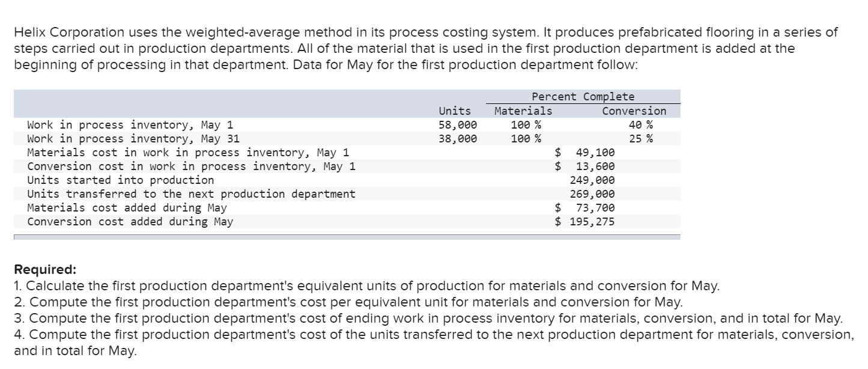
Task: Select 'Work in process inventory, May 1' row label
Action: pyautogui.click(x=130, y=125)
